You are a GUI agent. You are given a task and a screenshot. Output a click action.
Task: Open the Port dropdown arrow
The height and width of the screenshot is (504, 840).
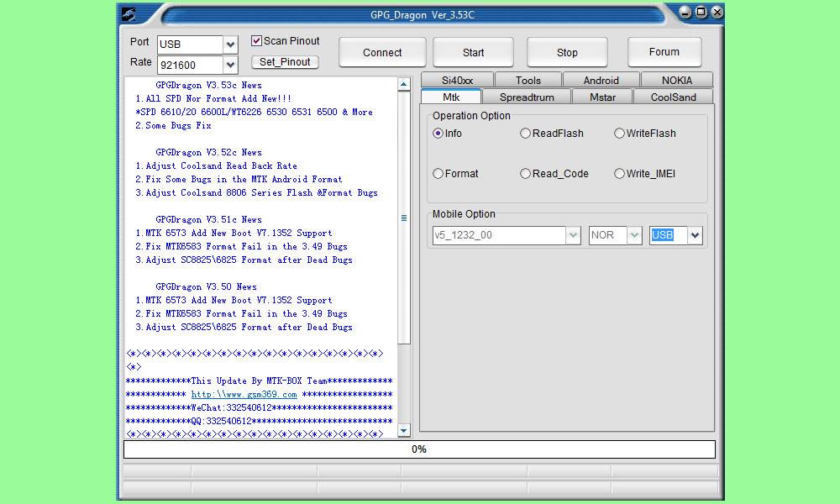[230, 45]
